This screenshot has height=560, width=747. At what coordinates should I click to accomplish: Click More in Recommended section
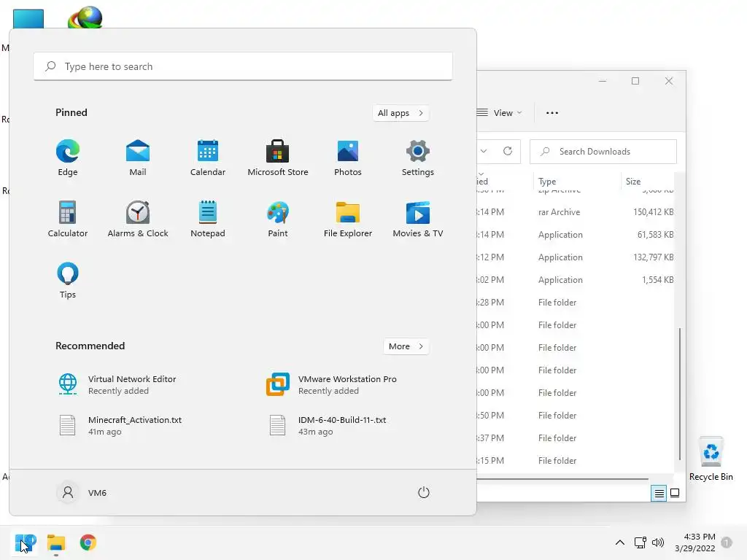point(406,346)
